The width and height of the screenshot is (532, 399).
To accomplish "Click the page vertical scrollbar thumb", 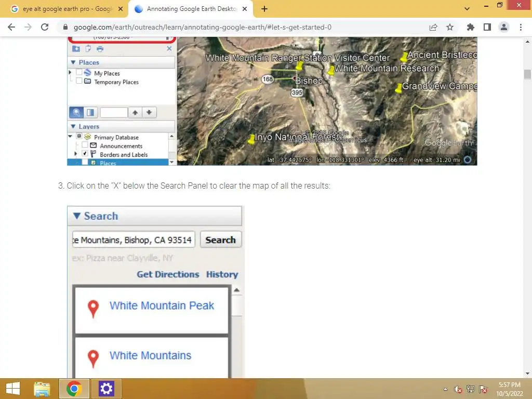I will pos(527,75).
